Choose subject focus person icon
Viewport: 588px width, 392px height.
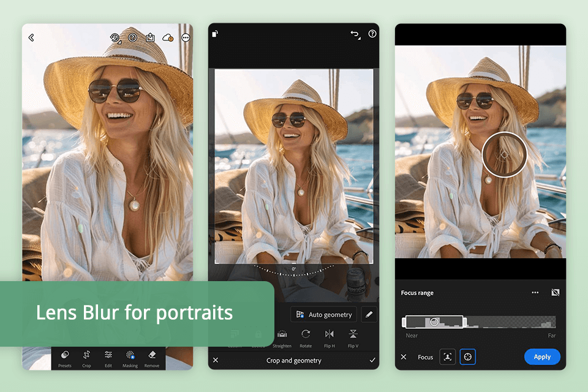tap(447, 356)
